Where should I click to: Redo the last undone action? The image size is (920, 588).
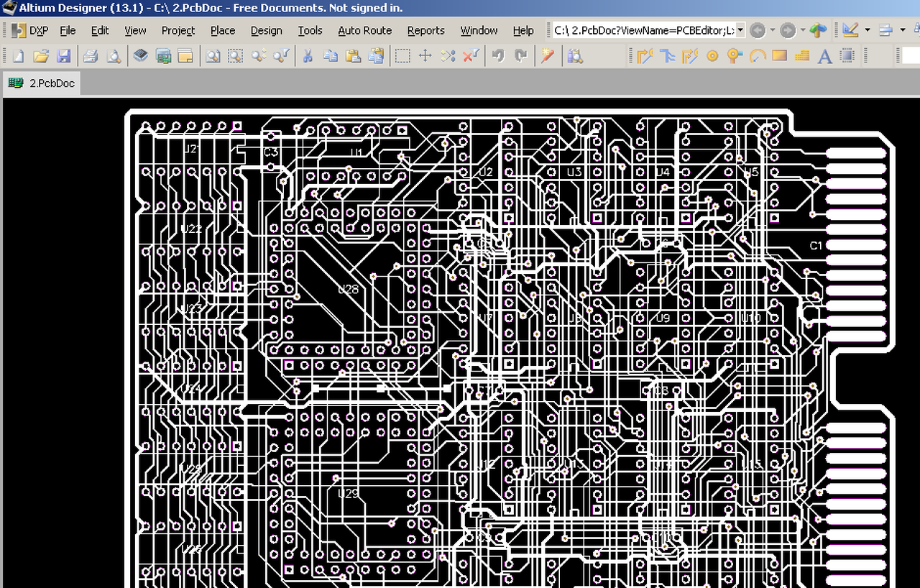coord(521,55)
